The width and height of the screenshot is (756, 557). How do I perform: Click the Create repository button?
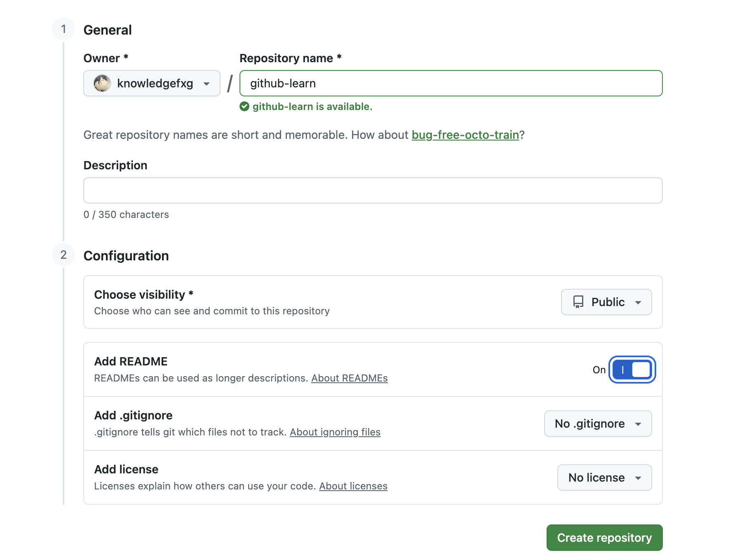pyautogui.click(x=604, y=538)
